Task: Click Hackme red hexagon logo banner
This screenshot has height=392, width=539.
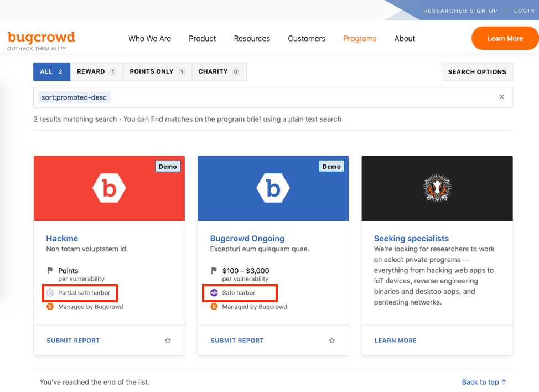Action: point(110,188)
